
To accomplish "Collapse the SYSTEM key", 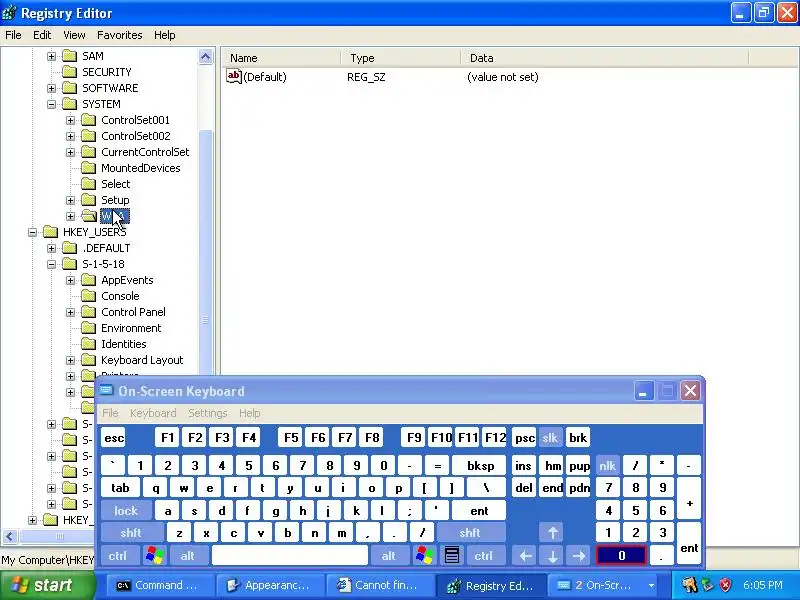I will pyautogui.click(x=52, y=104).
